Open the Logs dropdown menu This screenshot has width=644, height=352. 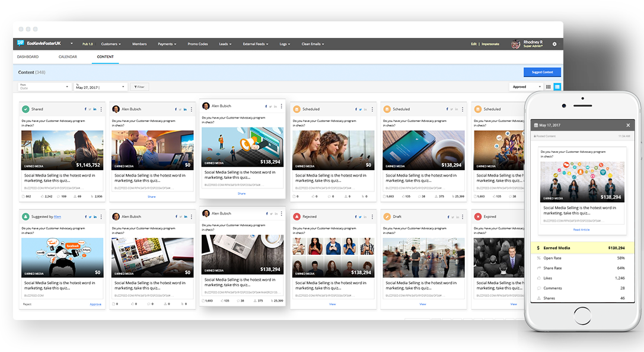[285, 44]
